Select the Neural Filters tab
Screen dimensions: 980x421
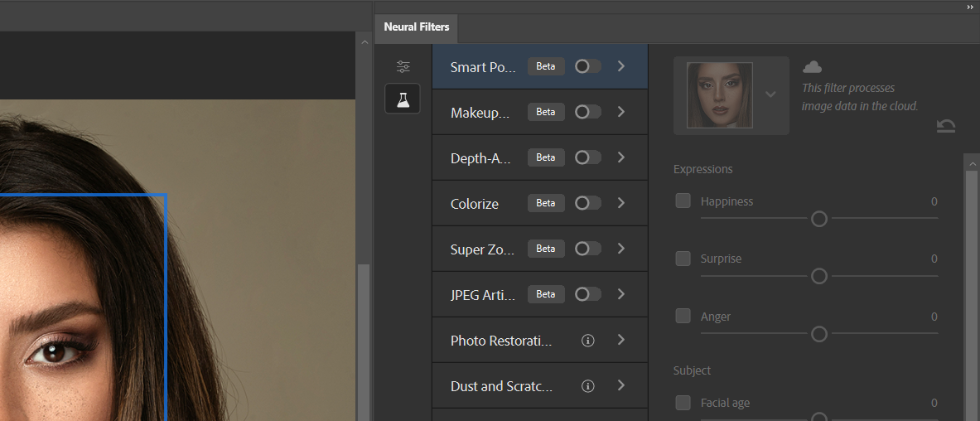pyautogui.click(x=417, y=27)
